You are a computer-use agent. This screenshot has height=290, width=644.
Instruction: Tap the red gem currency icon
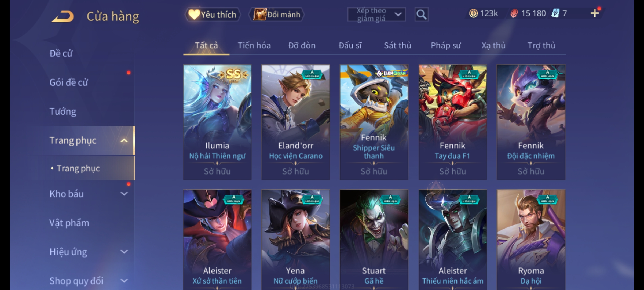tap(514, 13)
